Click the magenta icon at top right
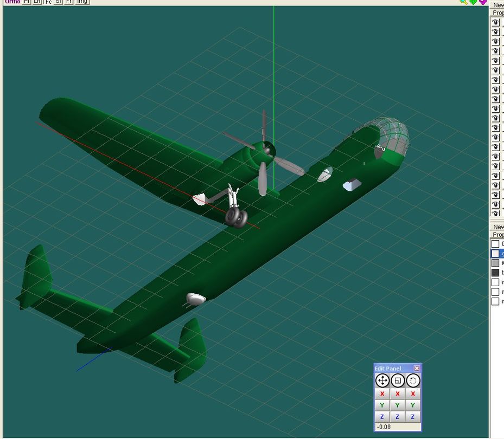Screen dimensions: 504x439 click(483, 2)
